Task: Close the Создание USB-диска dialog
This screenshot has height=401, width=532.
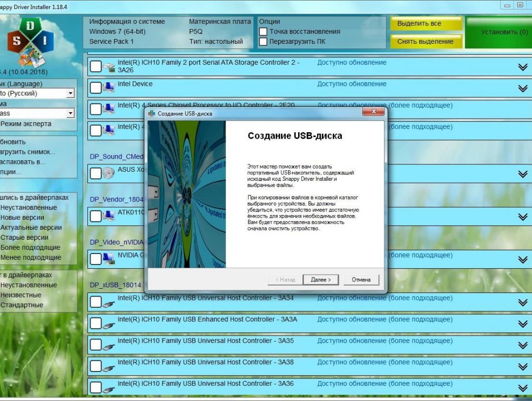Action: (x=373, y=111)
